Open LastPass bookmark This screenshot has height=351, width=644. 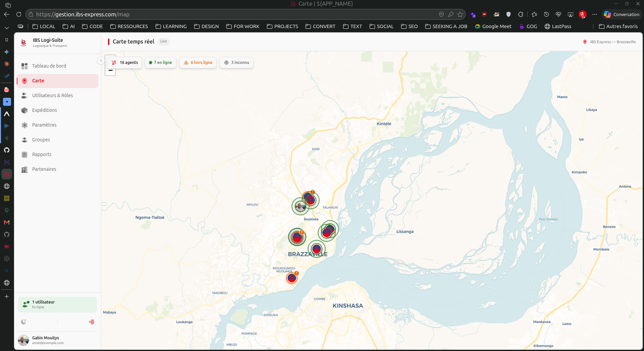point(558,27)
